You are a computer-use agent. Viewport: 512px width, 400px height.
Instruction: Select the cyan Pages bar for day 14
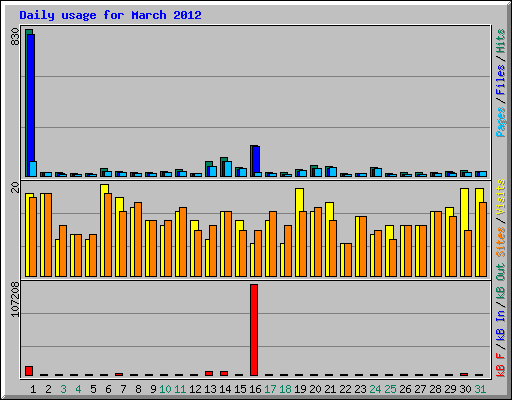coord(228,169)
